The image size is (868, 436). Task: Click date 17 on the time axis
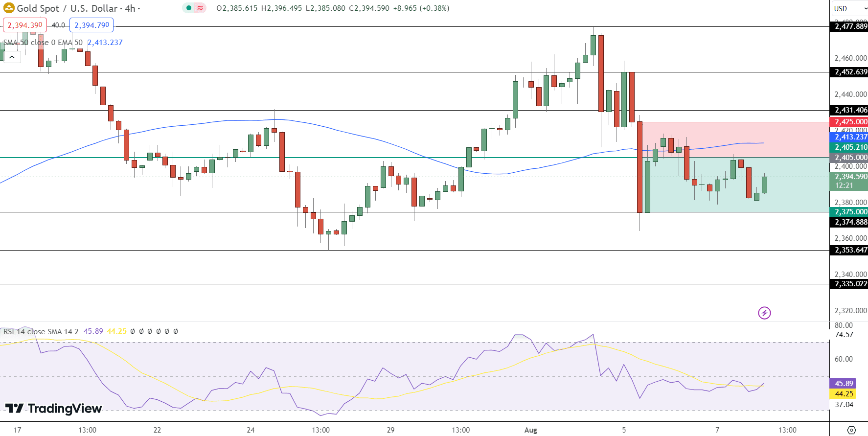(17, 430)
